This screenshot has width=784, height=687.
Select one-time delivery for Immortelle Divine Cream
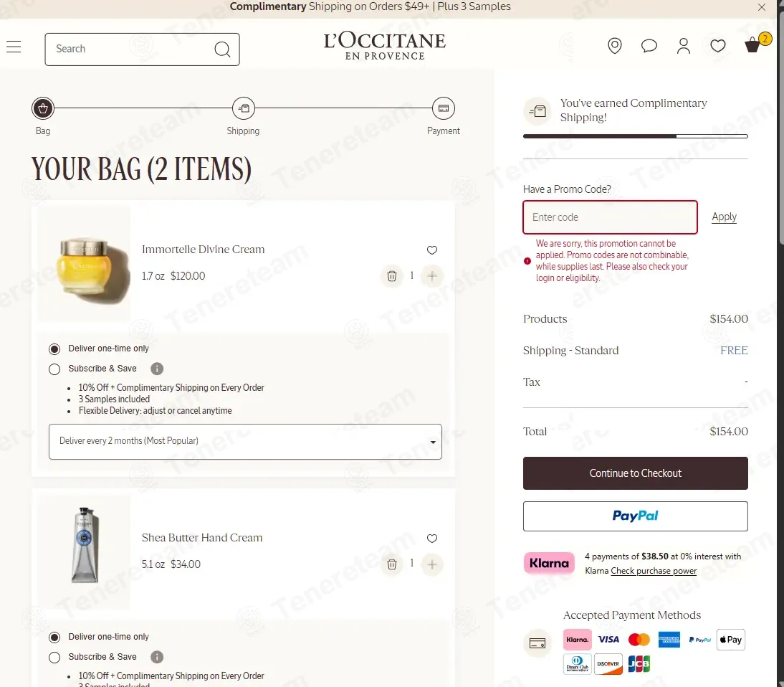54,349
